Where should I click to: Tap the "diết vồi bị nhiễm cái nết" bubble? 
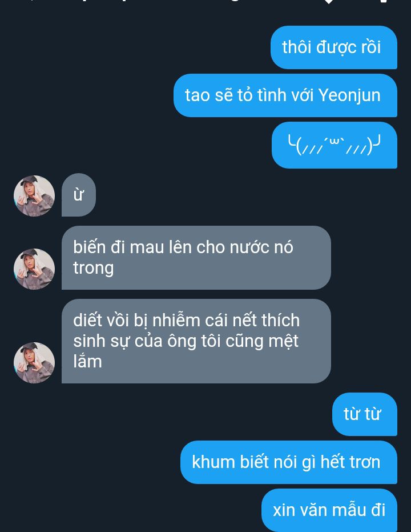[196, 341]
